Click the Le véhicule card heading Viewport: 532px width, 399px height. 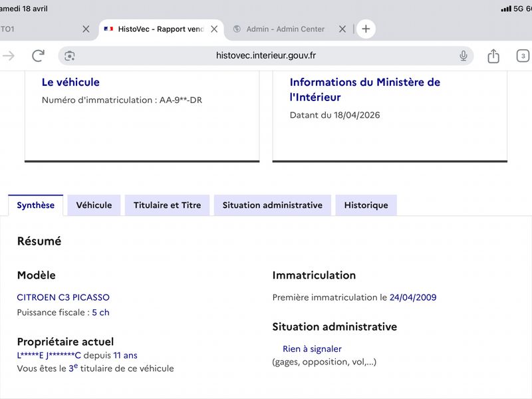tap(70, 82)
